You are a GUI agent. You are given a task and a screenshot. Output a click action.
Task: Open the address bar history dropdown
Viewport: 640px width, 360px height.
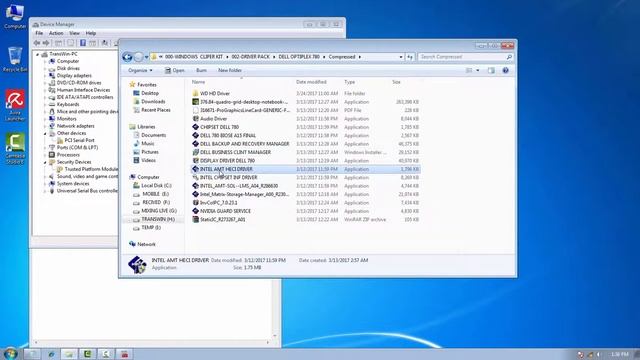[x=401, y=57]
